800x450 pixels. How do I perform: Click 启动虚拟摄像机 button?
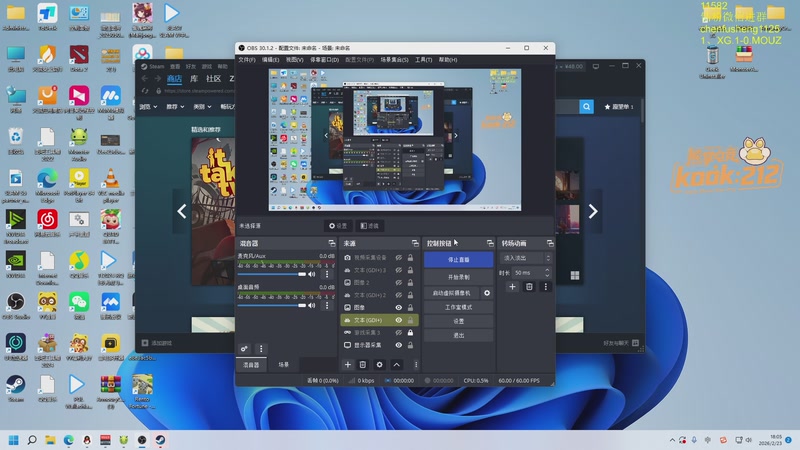(x=452, y=293)
